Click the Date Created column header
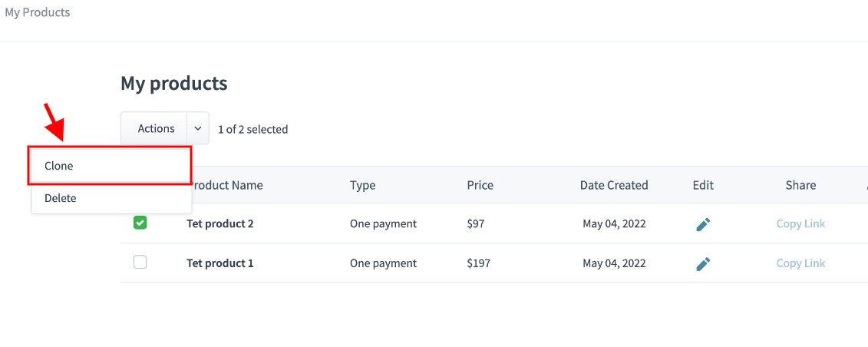The height and width of the screenshot is (347, 868). [614, 185]
